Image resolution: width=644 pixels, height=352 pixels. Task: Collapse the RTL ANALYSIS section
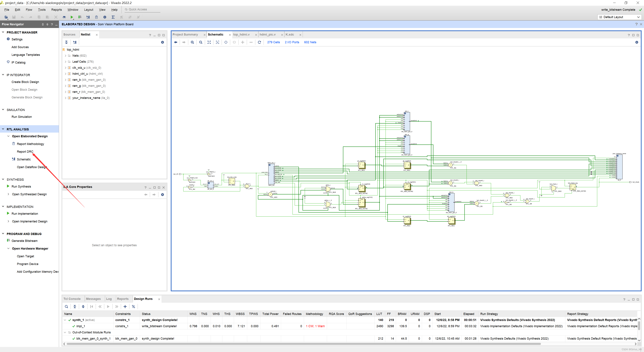[x=3, y=129]
